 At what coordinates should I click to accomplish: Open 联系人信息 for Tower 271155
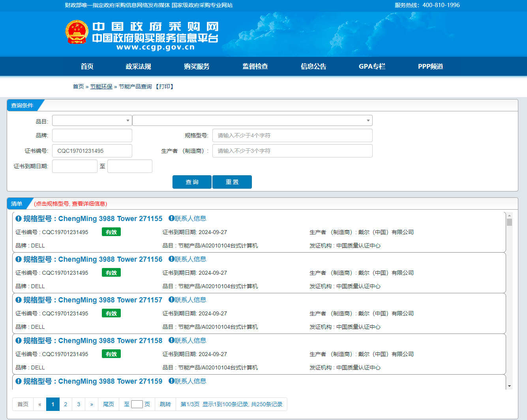point(190,218)
